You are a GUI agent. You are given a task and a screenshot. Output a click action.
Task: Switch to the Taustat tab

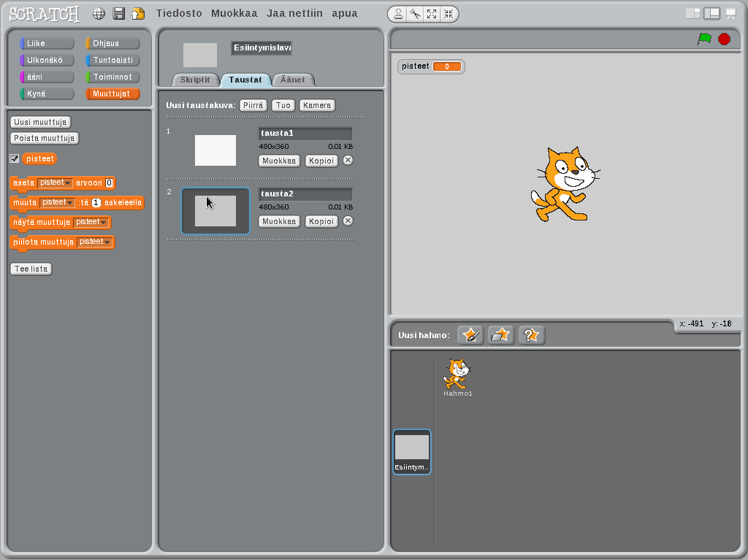click(245, 80)
